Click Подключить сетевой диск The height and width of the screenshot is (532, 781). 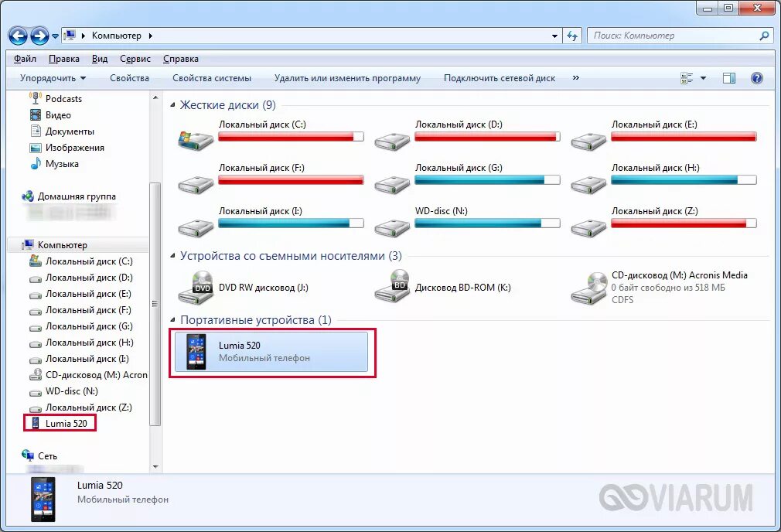pyautogui.click(x=500, y=78)
